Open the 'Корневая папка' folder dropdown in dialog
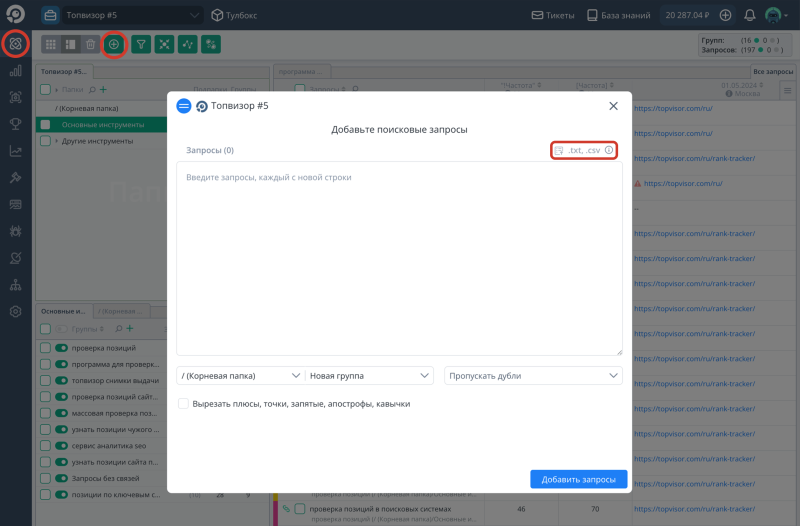 (241, 376)
